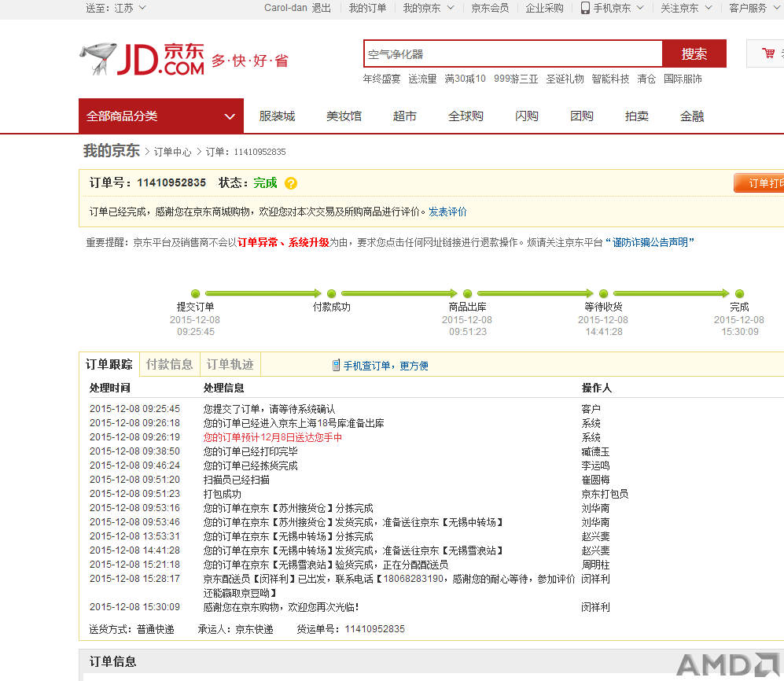Switch to the 订单轨迹 tab
This screenshot has height=681, width=784.
tap(230, 365)
